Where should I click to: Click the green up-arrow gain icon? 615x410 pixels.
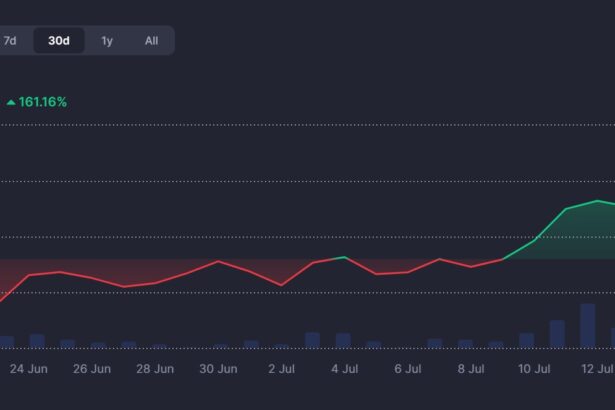point(11,103)
